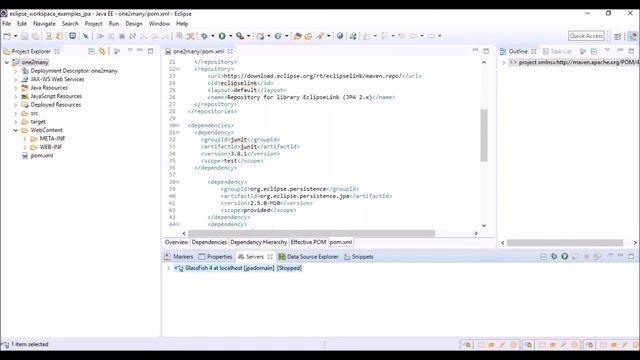
Task: Close the one2many/pom.xml editor tab
Action: 230,51
